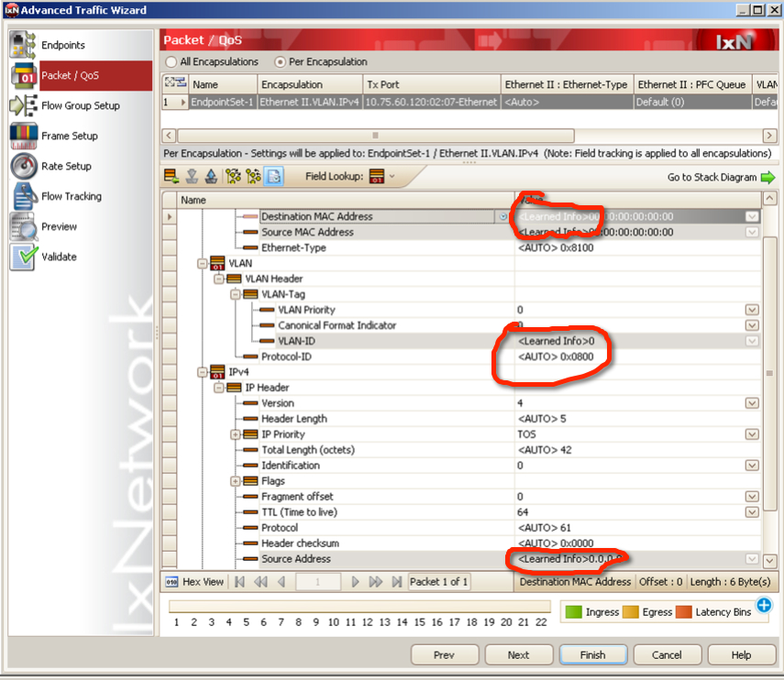Image resolution: width=784 pixels, height=680 pixels.
Task: Click the horizontal scrollbar thumb of encapsulation table
Action: 376,136
